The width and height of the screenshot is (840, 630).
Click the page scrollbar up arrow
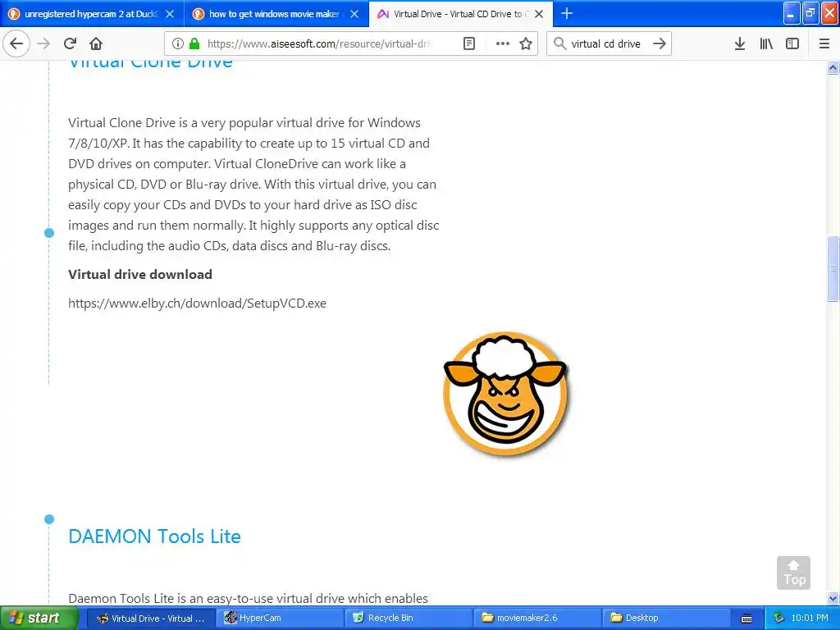coord(833,67)
